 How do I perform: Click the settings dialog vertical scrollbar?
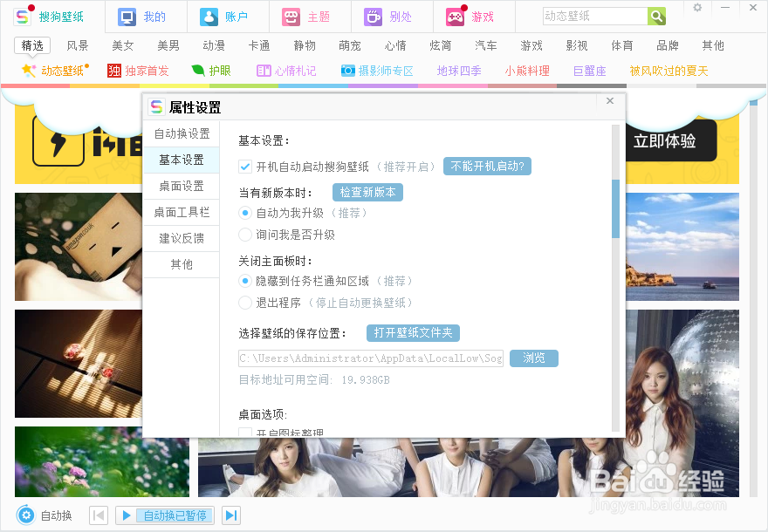click(615, 209)
